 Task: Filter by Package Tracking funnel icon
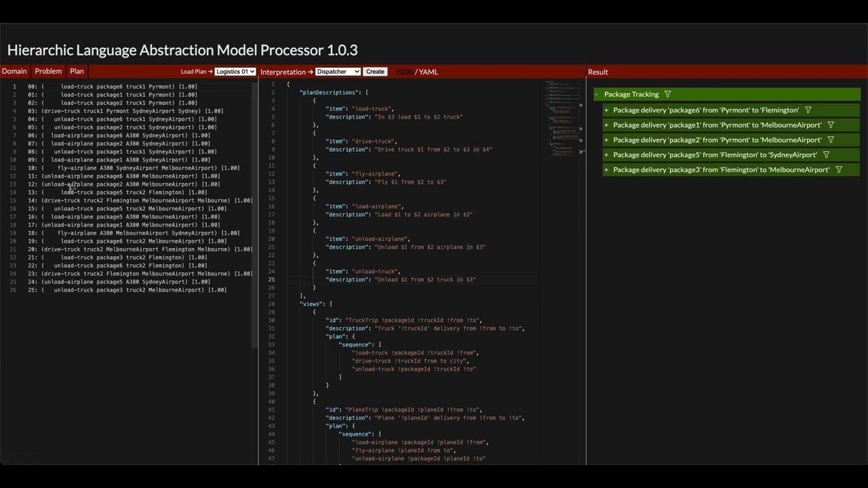coord(667,94)
